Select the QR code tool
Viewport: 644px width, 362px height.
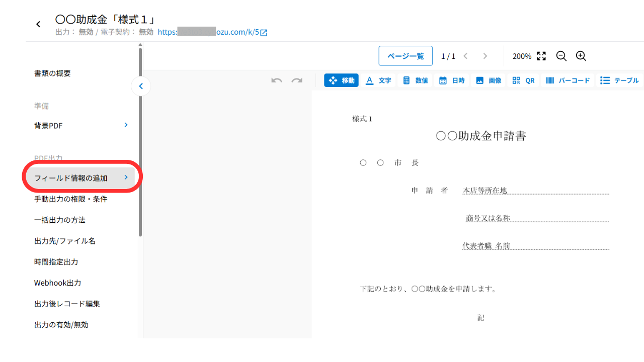[523, 80]
